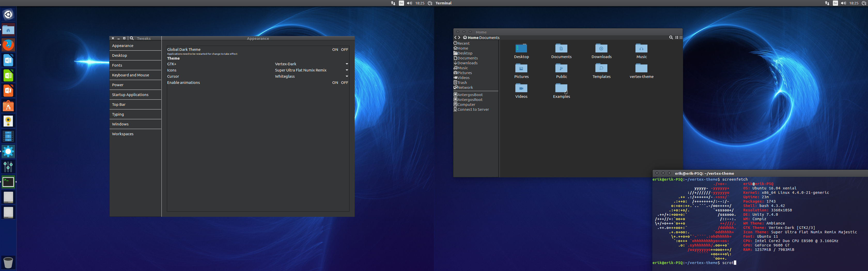Open the Ubuntu Dash launcher
This screenshot has width=868, height=271.
point(8,14)
